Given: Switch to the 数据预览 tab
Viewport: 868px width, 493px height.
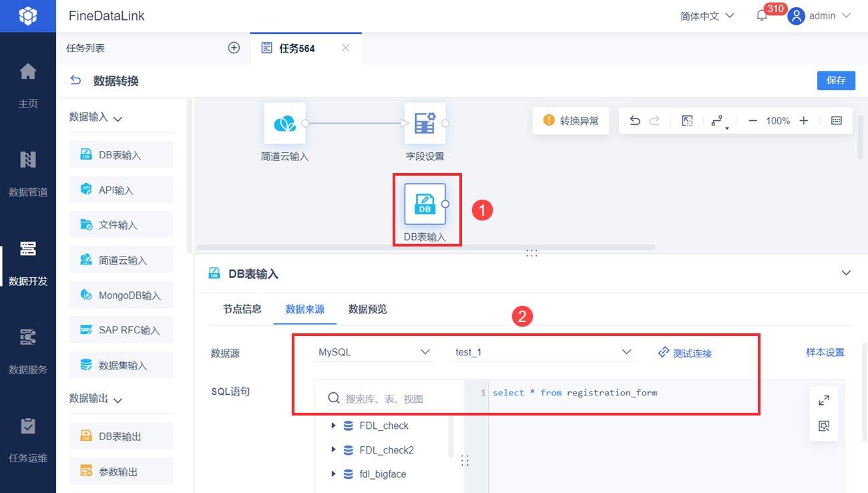Looking at the screenshot, I should (x=368, y=309).
